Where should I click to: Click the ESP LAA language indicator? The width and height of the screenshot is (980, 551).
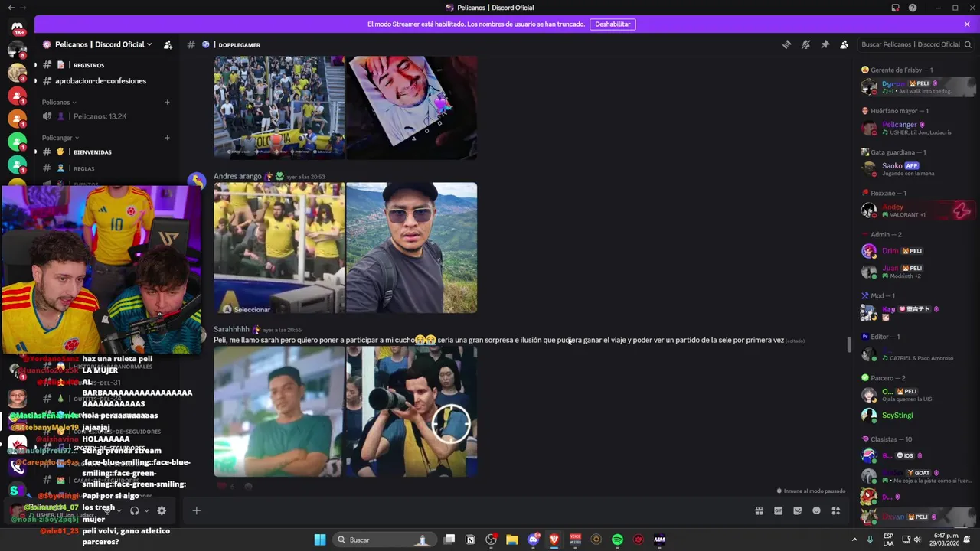pyautogui.click(x=889, y=540)
